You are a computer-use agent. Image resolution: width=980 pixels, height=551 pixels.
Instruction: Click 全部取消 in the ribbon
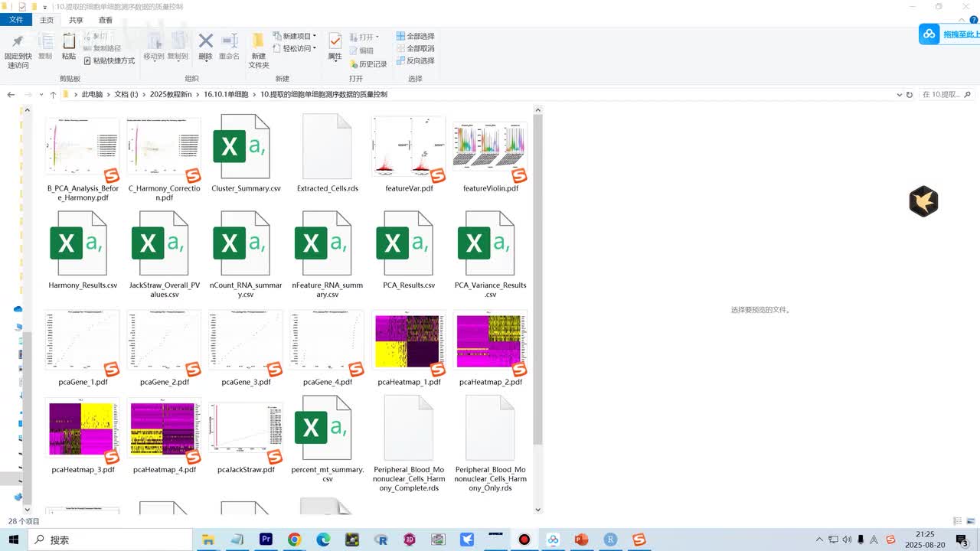tap(415, 48)
